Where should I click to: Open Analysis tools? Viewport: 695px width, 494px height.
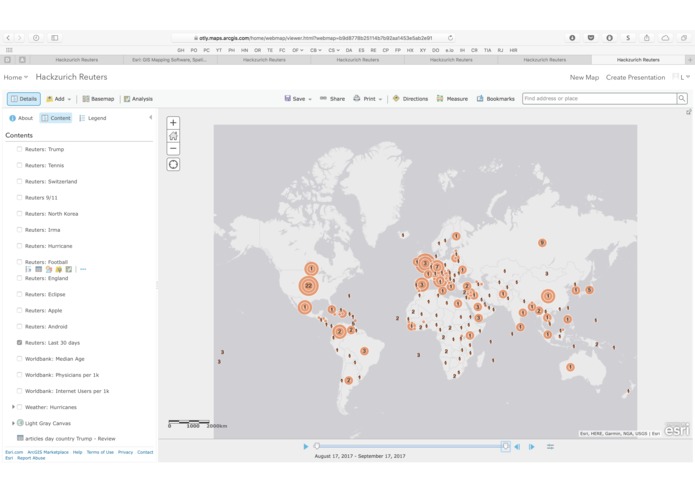pyautogui.click(x=138, y=99)
